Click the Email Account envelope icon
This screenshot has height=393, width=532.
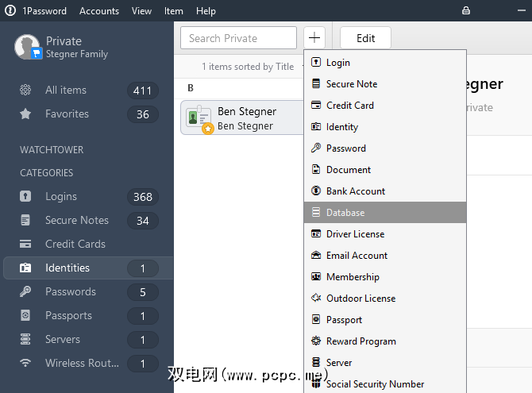tap(316, 255)
